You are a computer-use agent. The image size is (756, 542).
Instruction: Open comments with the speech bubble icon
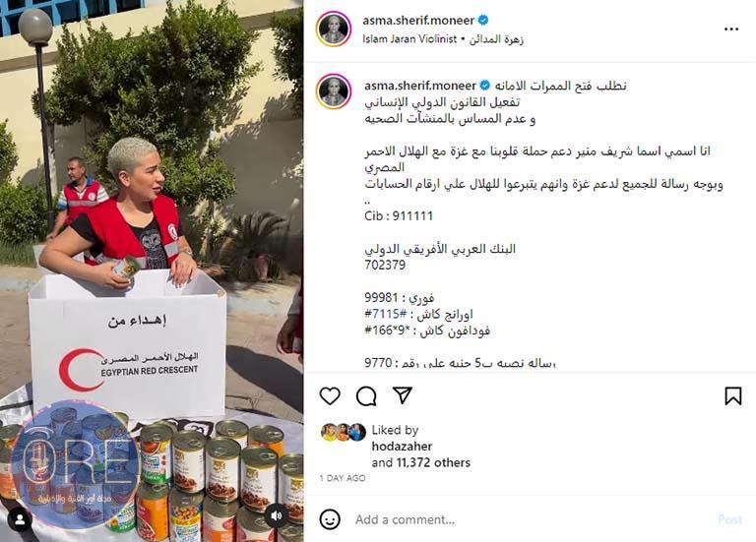366,396
